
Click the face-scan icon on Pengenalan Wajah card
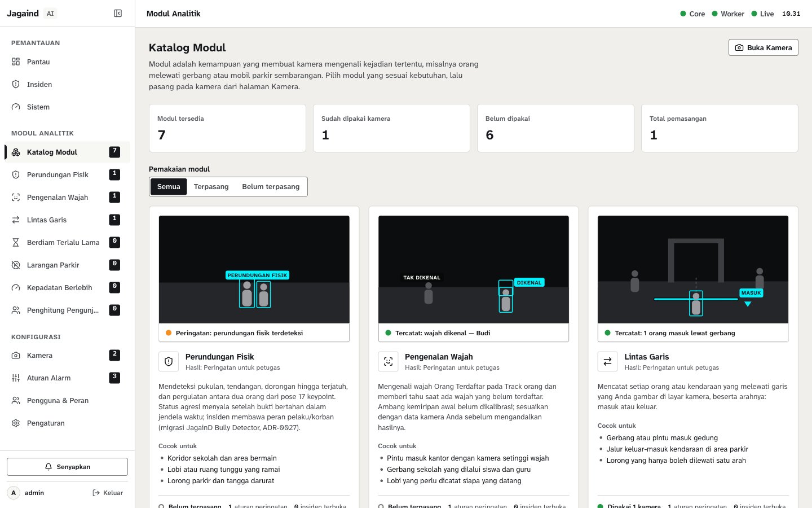388,362
